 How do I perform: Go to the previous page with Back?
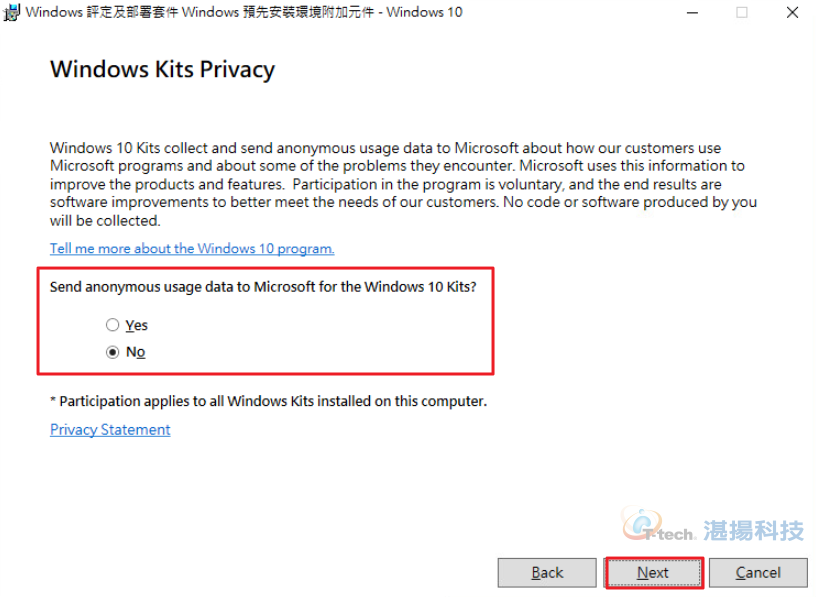[x=547, y=573]
